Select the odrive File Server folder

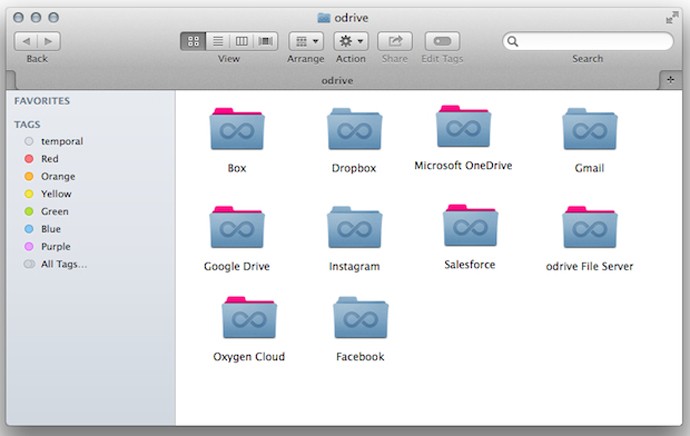[x=589, y=228]
